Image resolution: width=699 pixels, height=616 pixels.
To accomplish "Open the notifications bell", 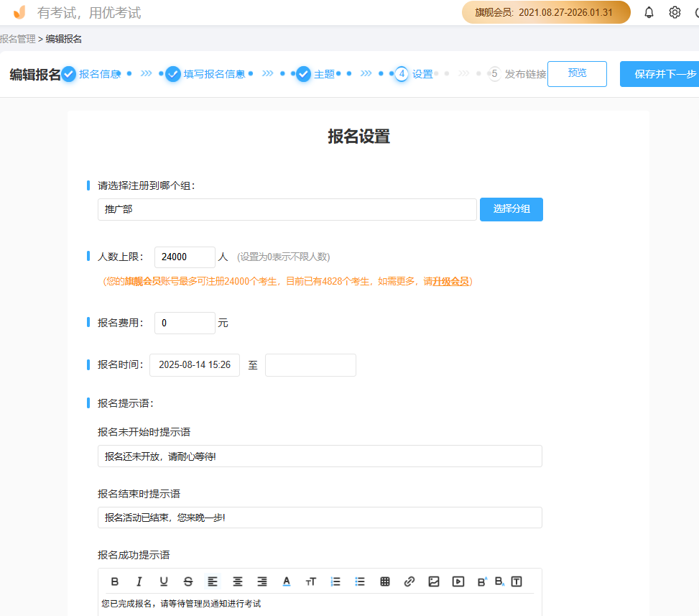I will coord(649,12).
